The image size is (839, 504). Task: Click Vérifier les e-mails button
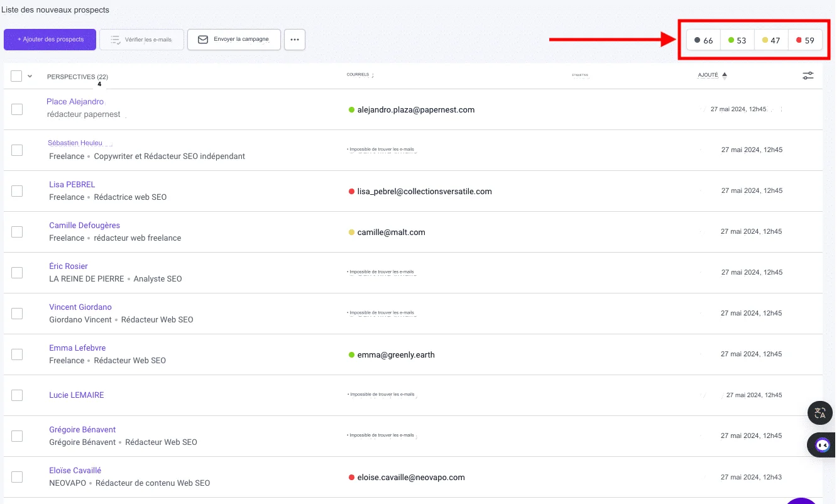[141, 40]
